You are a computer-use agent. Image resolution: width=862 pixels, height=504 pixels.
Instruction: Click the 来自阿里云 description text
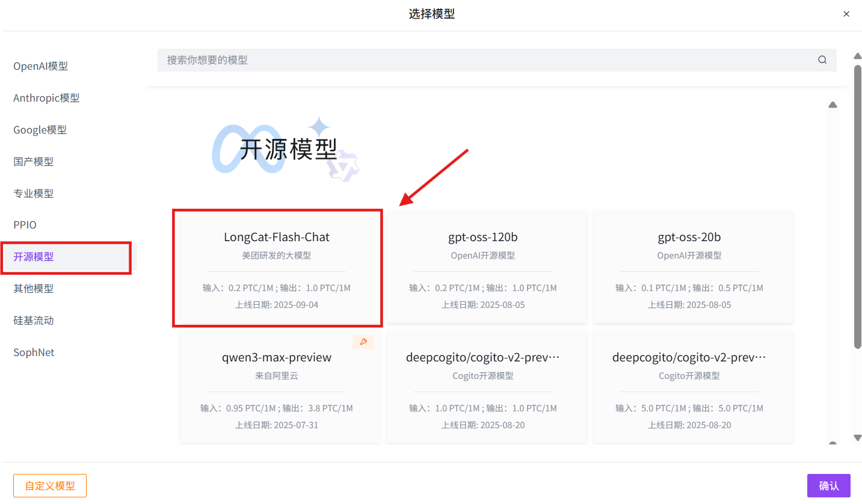(277, 376)
